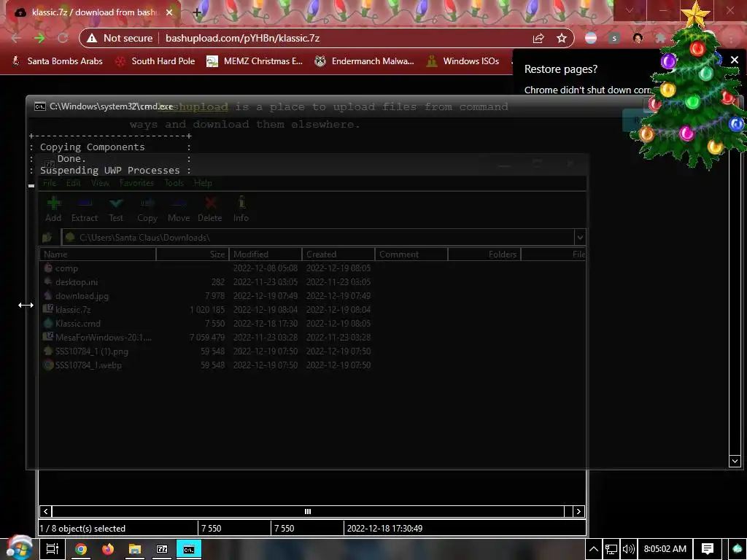747x560 pixels.
Task: Open Chrome's tab search chevron
Action: tap(630, 10)
